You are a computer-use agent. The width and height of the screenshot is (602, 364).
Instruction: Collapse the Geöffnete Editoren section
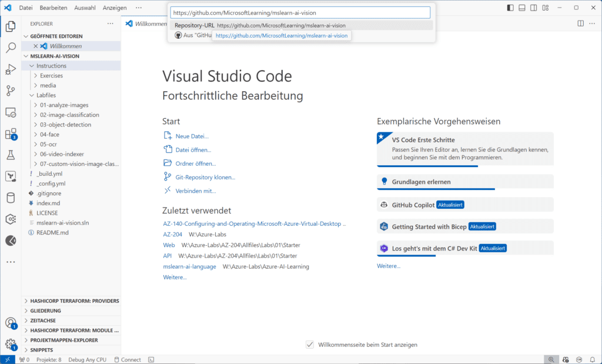tap(71, 36)
